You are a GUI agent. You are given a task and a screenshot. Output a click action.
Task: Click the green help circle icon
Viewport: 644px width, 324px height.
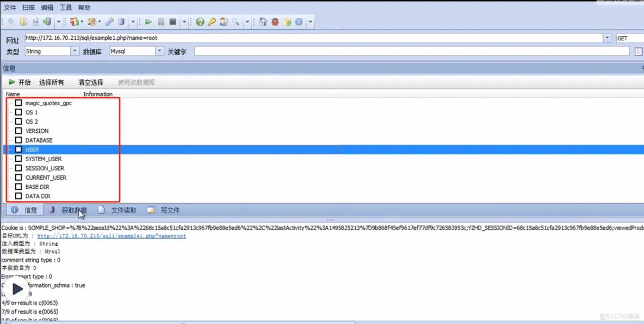pos(200,22)
